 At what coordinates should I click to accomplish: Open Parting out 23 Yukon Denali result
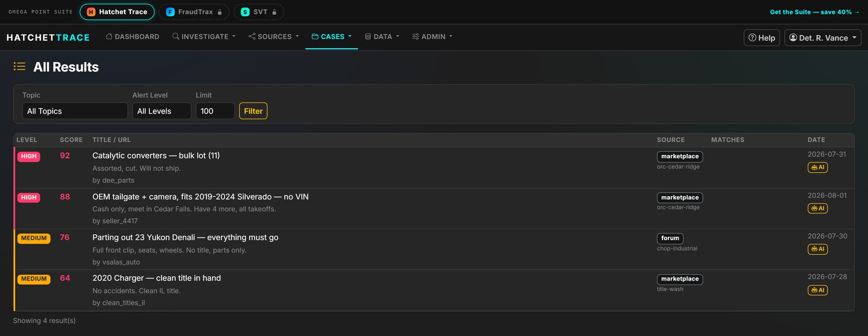185,237
